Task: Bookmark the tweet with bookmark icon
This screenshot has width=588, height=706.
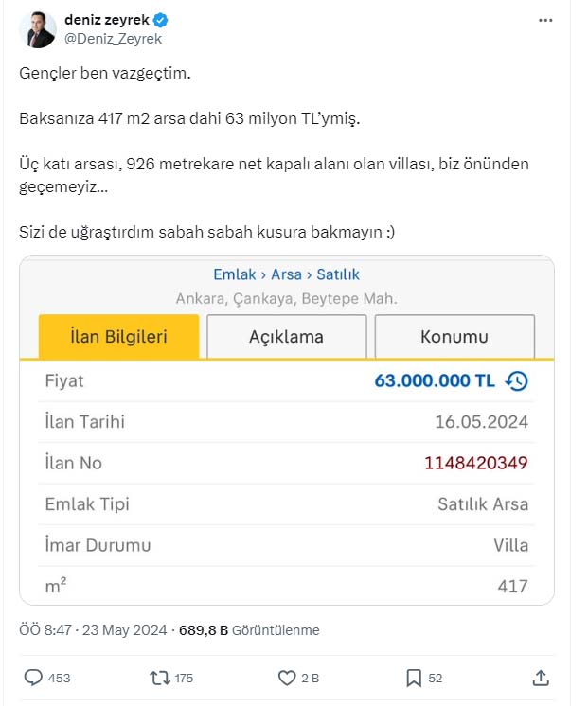Action: pyautogui.click(x=414, y=678)
